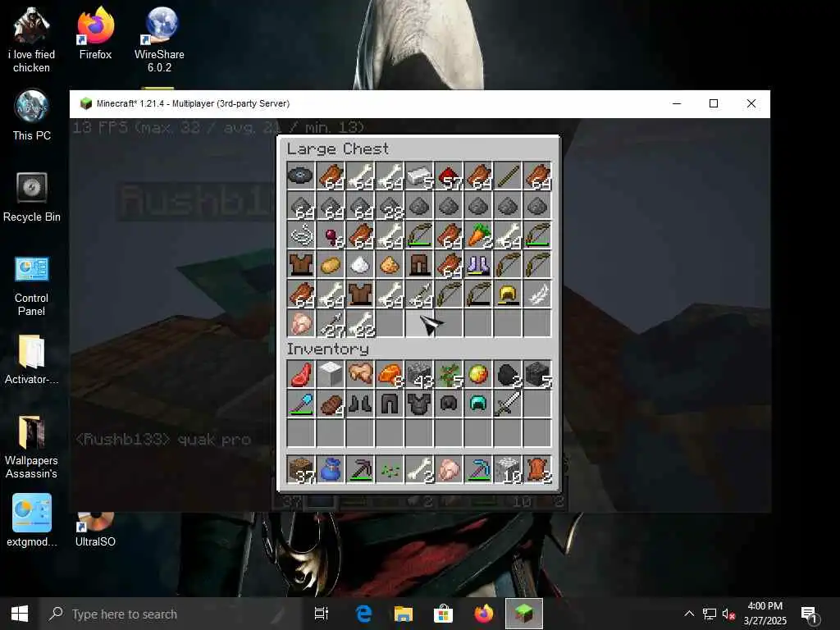Select the cobblestone stack of 43
840x630 pixels.
click(x=419, y=374)
